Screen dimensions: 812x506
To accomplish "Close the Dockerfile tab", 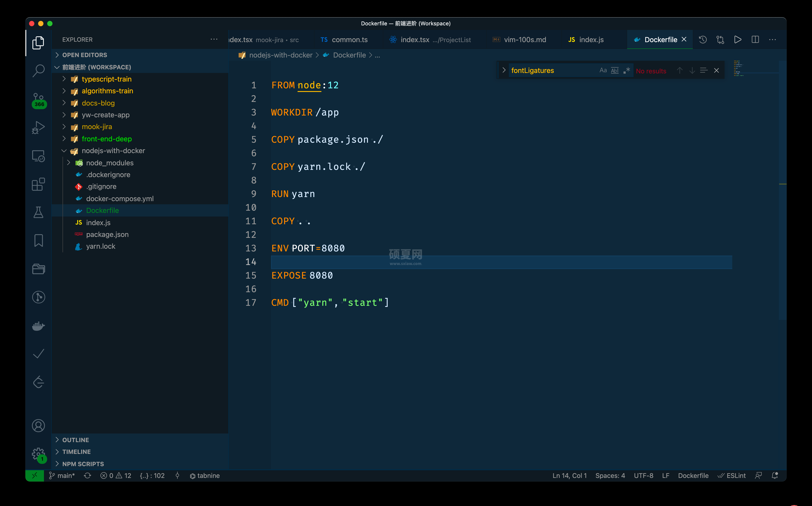I will (684, 39).
